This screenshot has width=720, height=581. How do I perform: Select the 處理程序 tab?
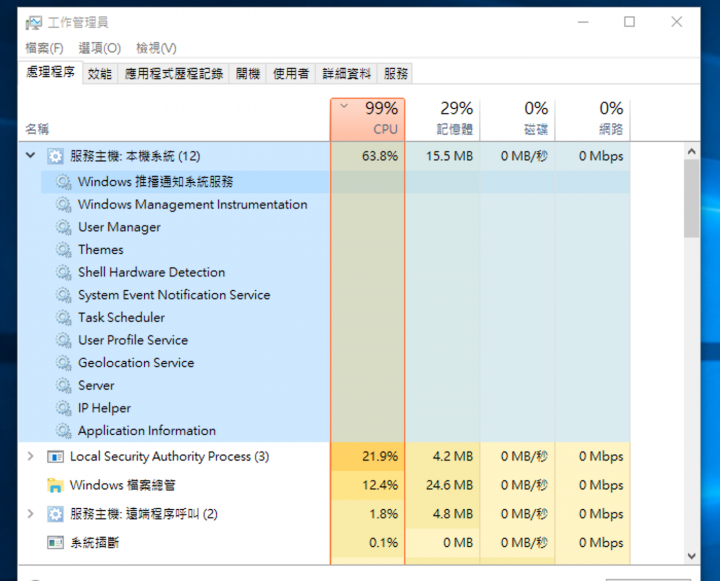51,72
